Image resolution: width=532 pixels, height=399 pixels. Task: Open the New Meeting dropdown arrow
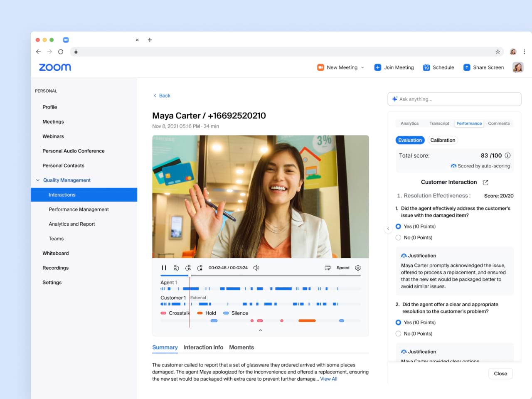(362, 67)
